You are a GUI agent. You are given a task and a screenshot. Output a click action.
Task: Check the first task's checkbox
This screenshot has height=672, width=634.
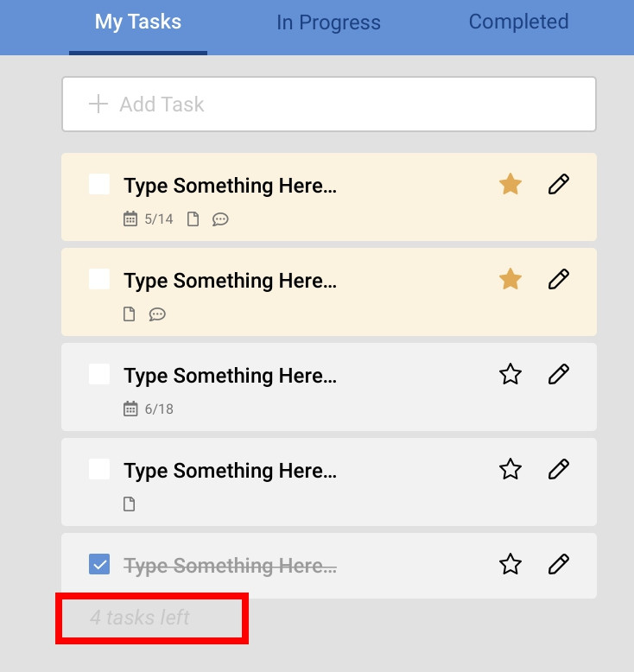99,184
